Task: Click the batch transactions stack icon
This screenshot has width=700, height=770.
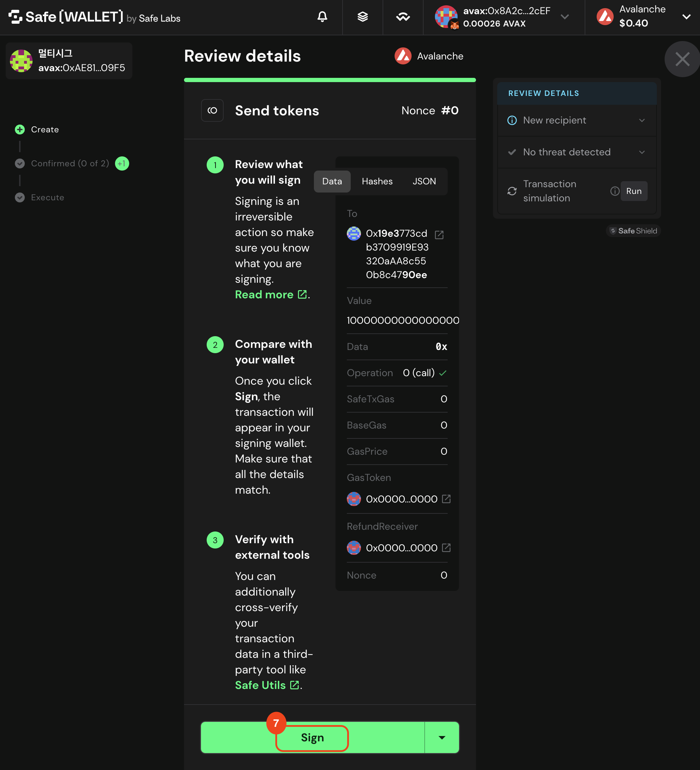Action: point(362,17)
